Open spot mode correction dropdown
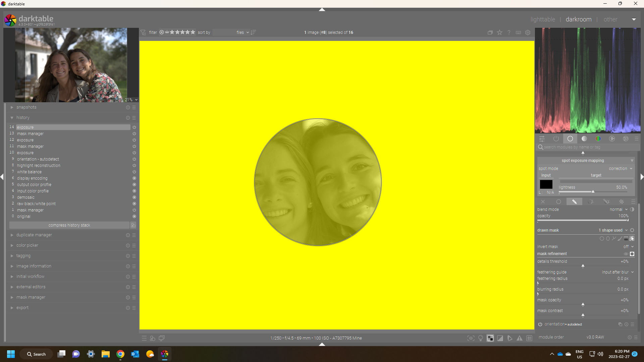The width and height of the screenshot is (644, 362). coord(620,169)
